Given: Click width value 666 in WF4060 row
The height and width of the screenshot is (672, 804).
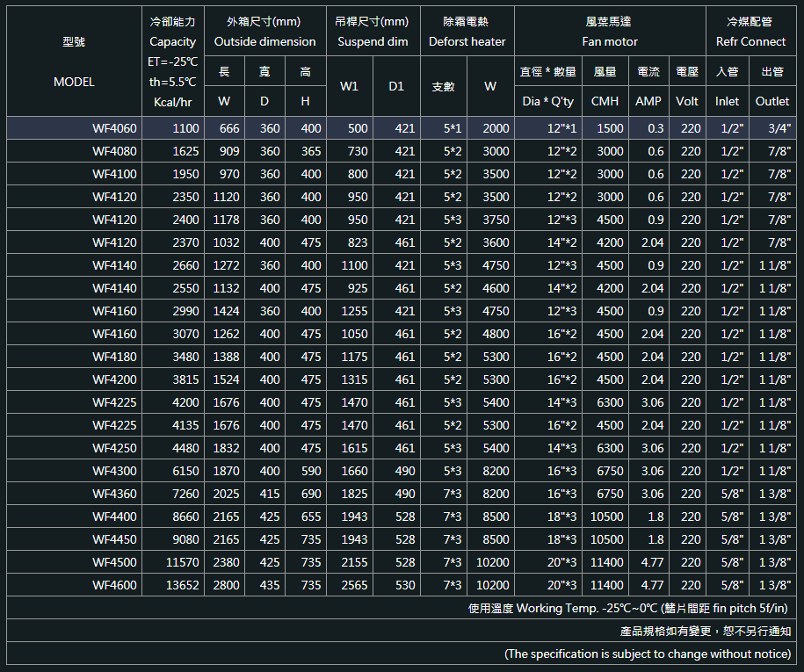Looking at the screenshot, I should point(229,128).
